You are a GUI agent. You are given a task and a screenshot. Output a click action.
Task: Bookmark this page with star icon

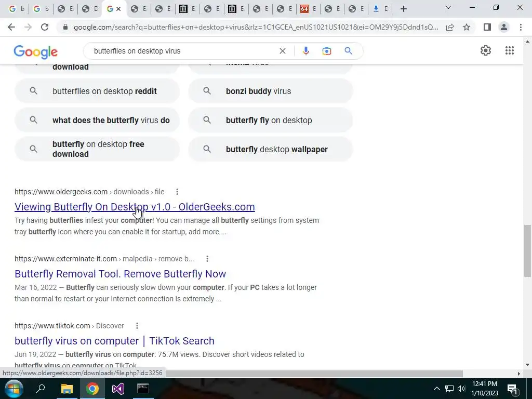tap(467, 27)
